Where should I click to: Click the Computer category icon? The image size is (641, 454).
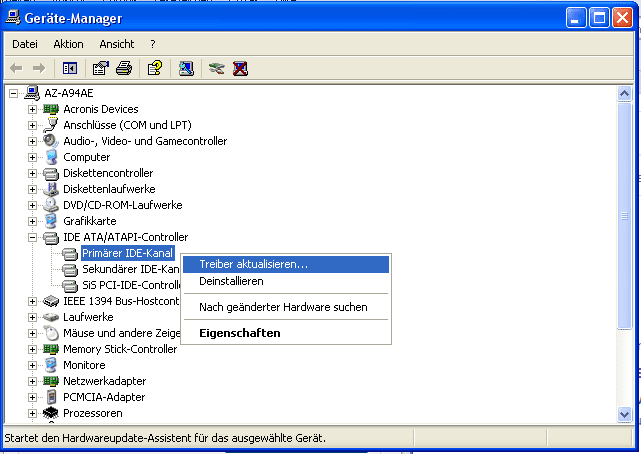[51, 157]
